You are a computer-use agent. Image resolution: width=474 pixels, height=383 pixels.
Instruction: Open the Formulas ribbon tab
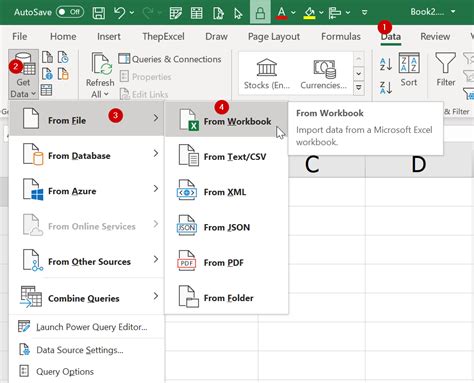[x=341, y=36]
